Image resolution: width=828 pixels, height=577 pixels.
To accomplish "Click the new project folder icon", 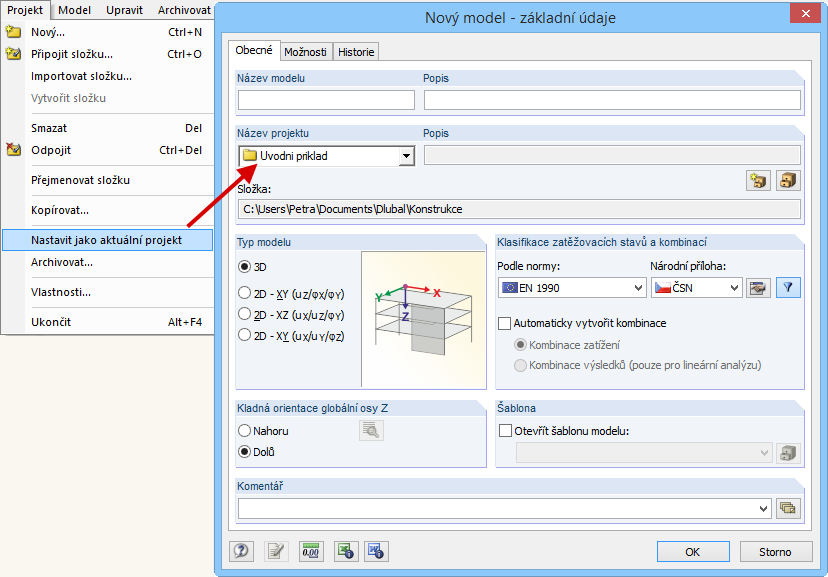I will (758, 181).
